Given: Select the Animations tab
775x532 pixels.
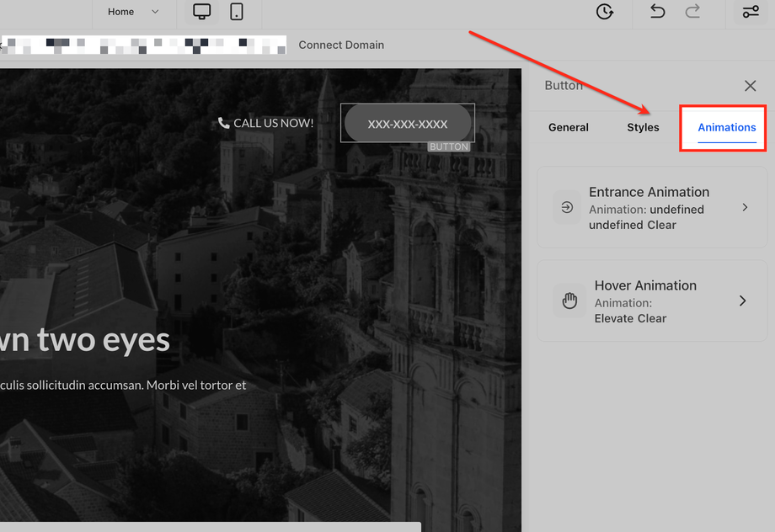Looking at the screenshot, I should tap(726, 127).
